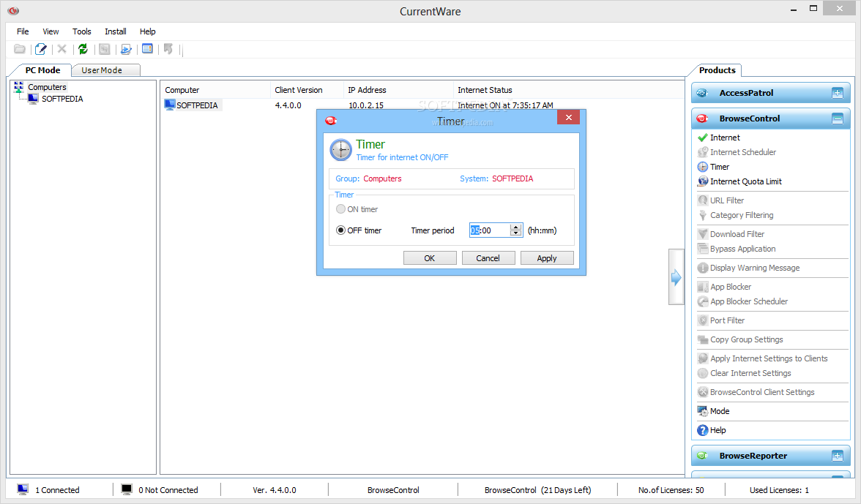This screenshot has height=504, width=861.
Task: Select the Products tab
Action: tap(717, 70)
